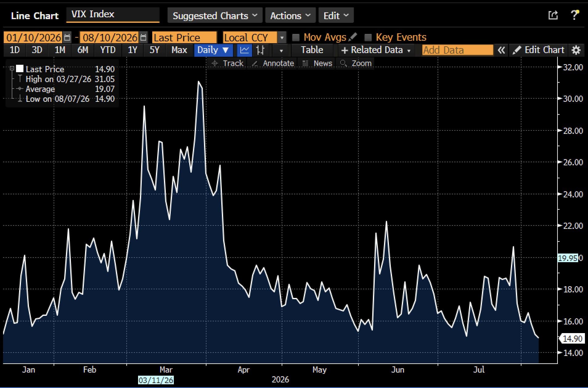Select the 6M range tab
This screenshot has width=588, height=388.
click(x=83, y=50)
